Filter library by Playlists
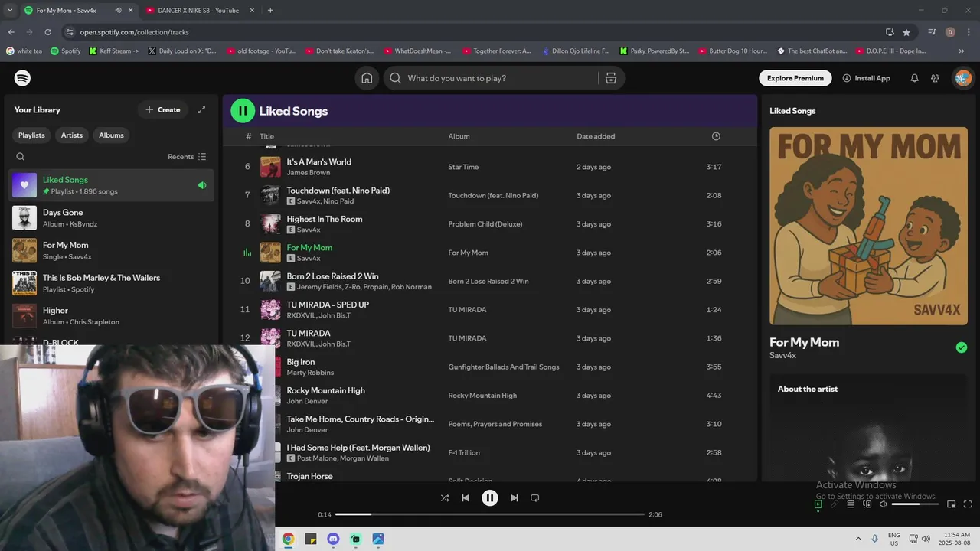 [x=31, y=135]
